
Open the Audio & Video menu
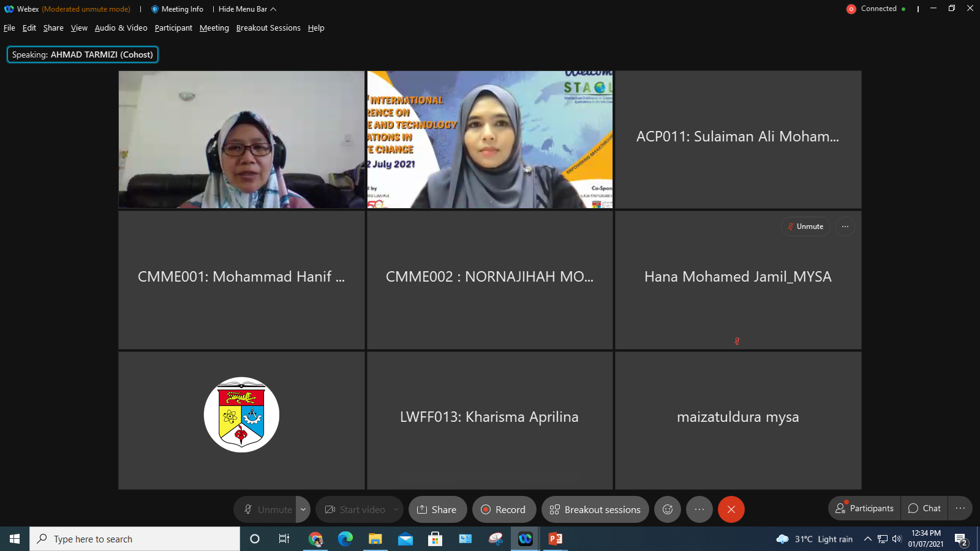[121, 28]
